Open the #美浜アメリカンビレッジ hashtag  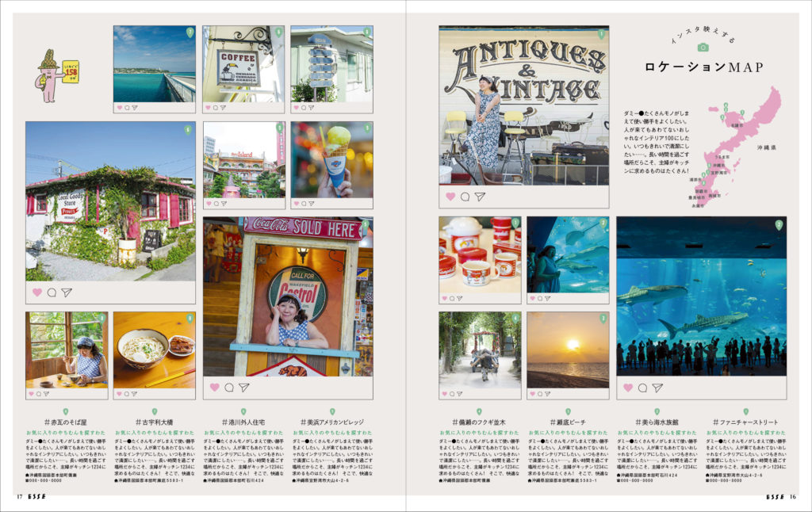pos(332,422)
